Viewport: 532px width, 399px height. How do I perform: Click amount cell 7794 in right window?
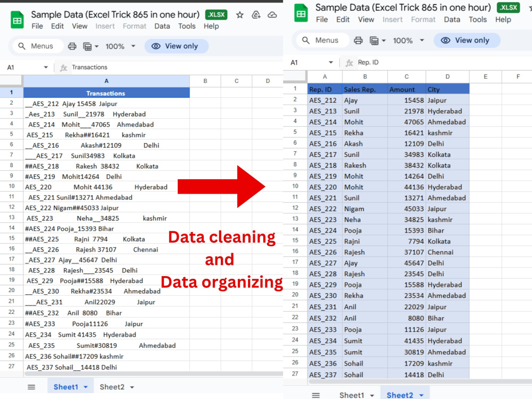tap(406, 241)
